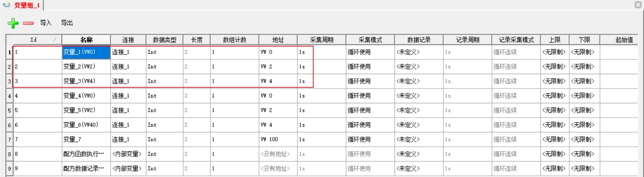The height and width of the screenshot is (177, 644).
Task: Click the red minus delete variable icon
Action: [28, 23]
